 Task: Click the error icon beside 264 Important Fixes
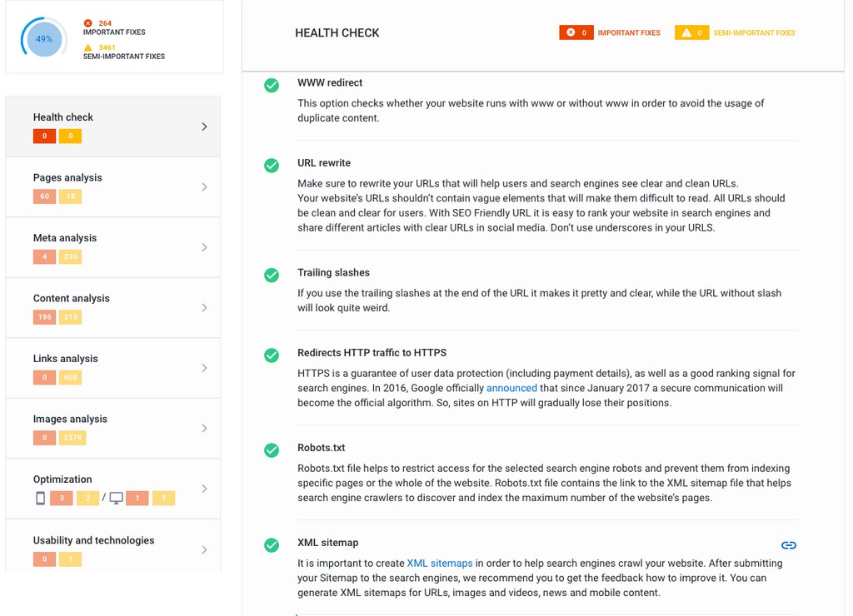pos(89,23)
